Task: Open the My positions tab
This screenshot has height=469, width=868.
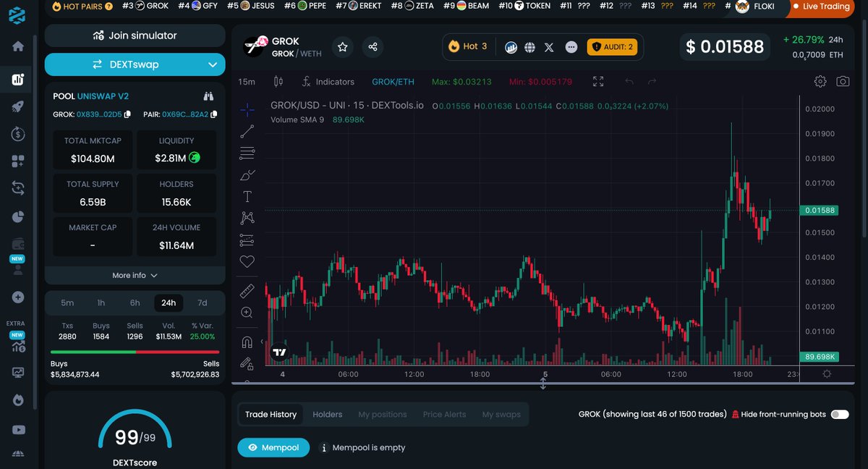Action: [383, 414]
